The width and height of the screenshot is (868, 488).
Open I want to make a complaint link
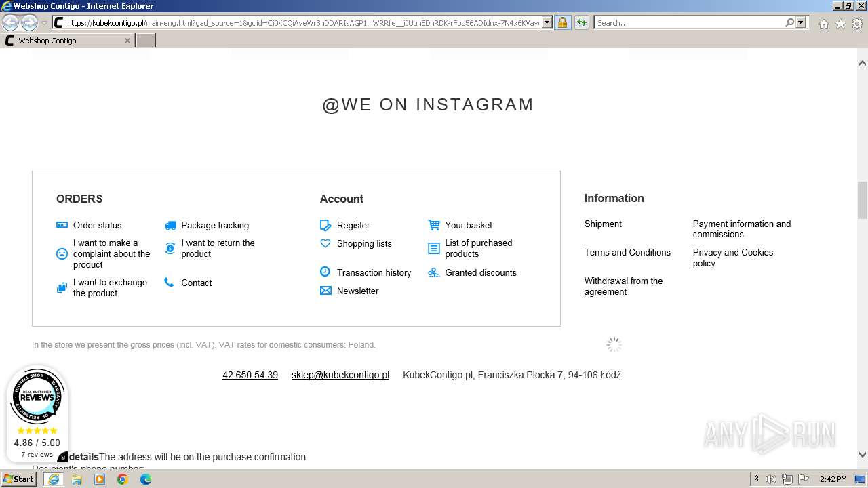coord(112,254)
